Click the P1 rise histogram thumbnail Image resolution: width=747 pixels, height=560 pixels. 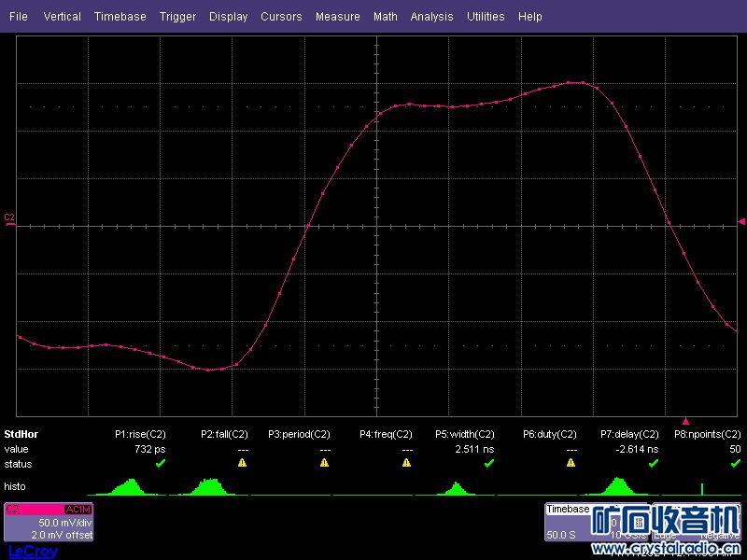pyautogui.click(x=129, y=487)
